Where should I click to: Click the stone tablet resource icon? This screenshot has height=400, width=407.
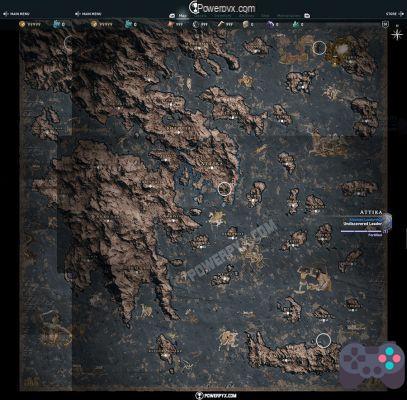pos(245,24)
